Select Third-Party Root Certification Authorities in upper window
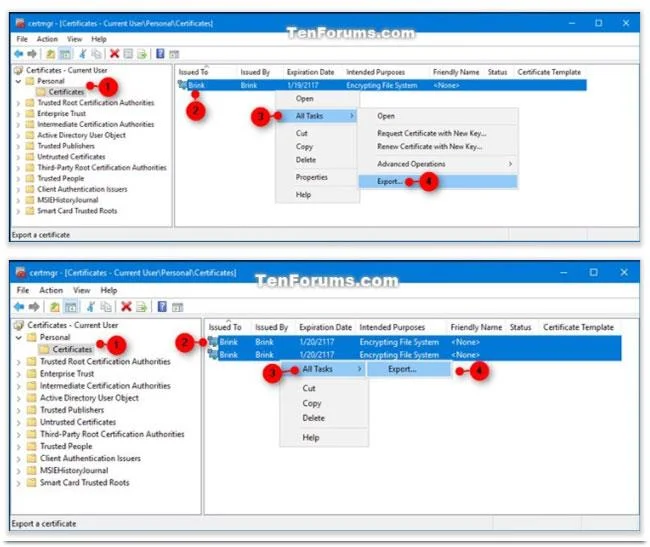The height and width of the screenshot is (547, 650). click(102, 168)
